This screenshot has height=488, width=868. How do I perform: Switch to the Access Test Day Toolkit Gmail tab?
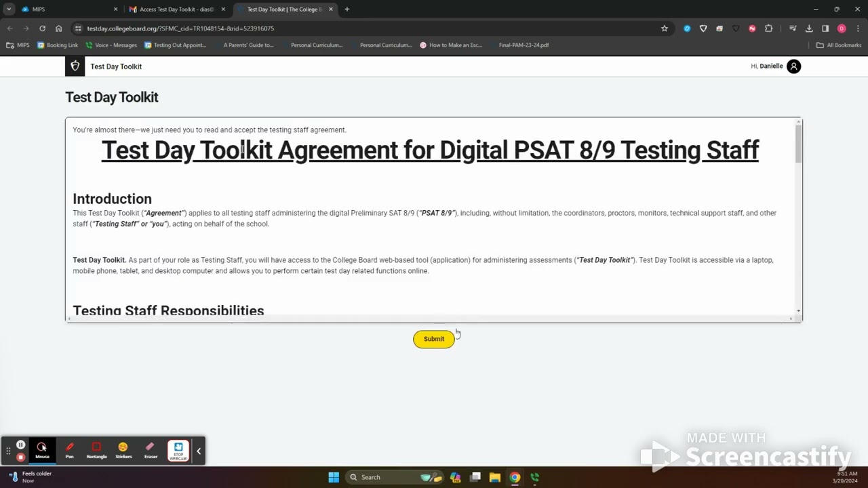point(176,9)
